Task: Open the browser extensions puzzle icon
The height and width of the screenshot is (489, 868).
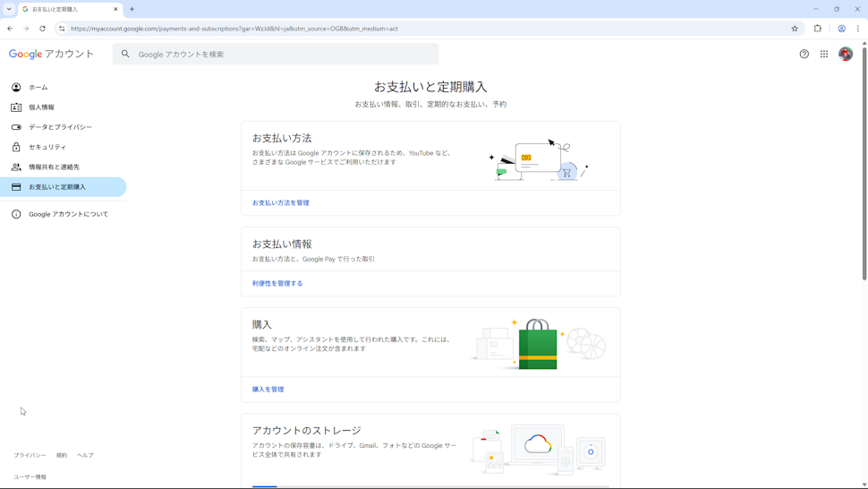Action: [x=818, y=29]
